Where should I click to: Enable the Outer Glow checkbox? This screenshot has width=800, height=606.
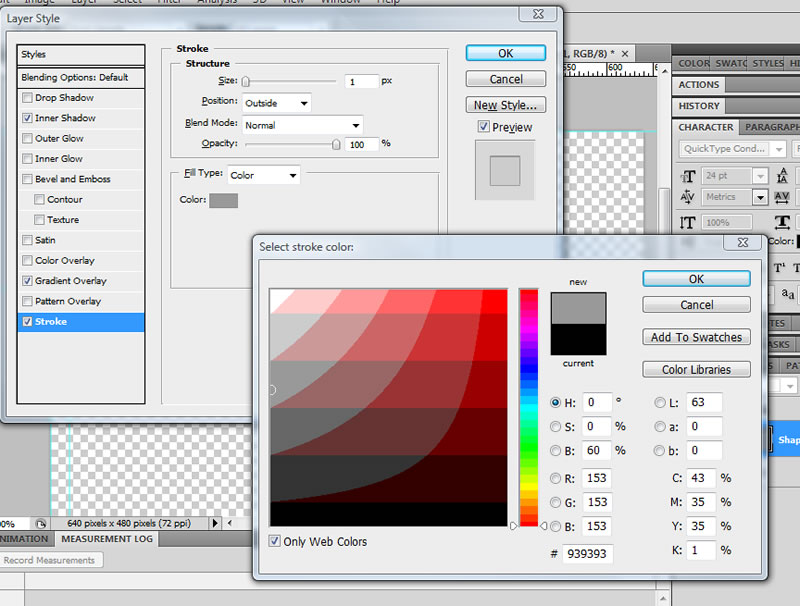pos(28,138)
